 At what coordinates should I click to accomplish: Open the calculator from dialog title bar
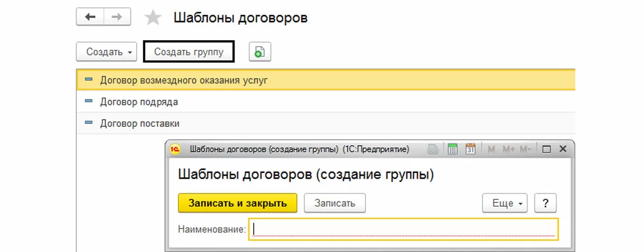tap(452, 149)
